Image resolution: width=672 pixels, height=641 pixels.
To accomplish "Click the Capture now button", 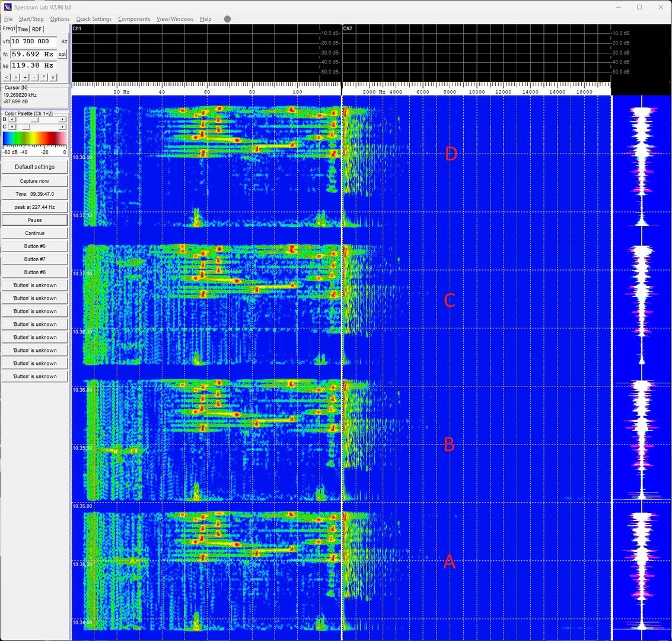I will (x=34, y=181).
